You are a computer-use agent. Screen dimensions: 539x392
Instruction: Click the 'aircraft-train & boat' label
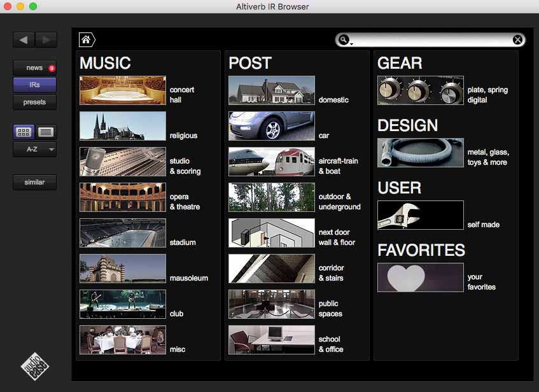pos(339,166)
